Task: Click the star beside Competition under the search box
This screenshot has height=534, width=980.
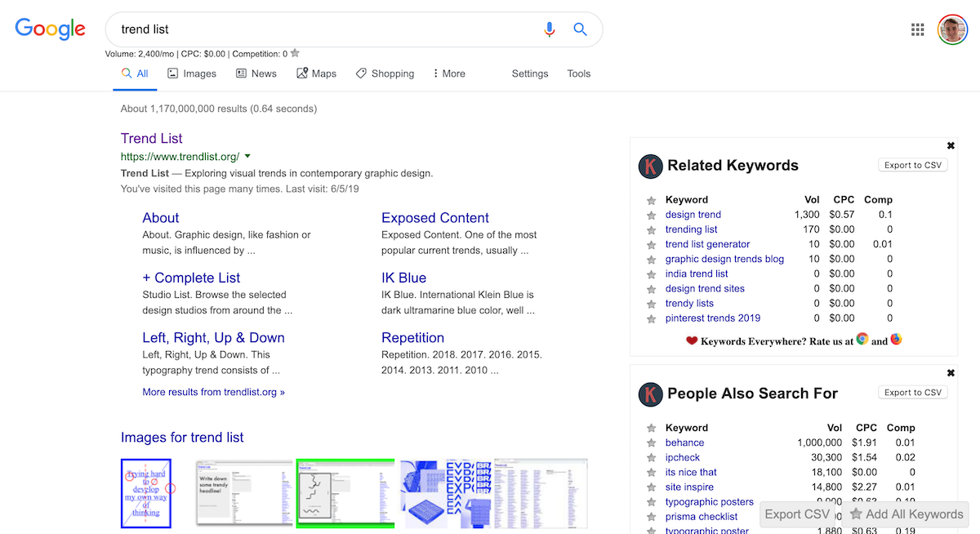Action: 295,53
